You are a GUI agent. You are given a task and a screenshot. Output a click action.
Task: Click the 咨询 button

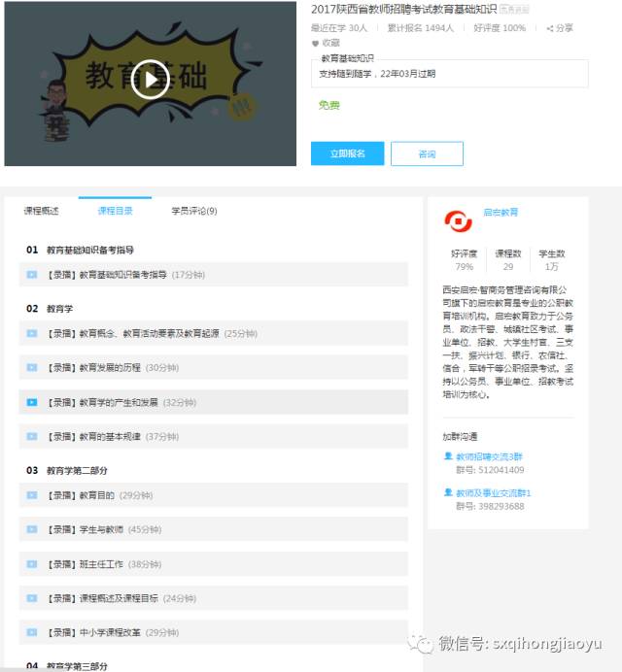tap(427, 153)
